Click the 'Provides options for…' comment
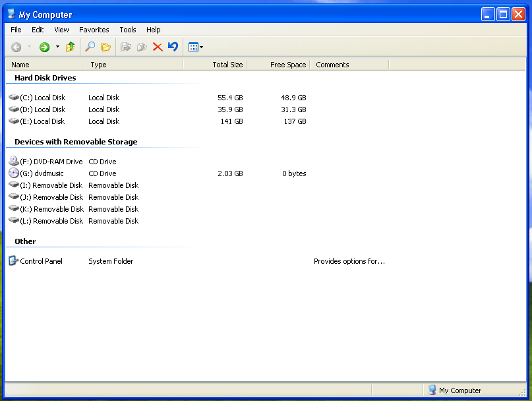Image resolution: width=532 pixels, height=401 pixels. click(349, 261)
